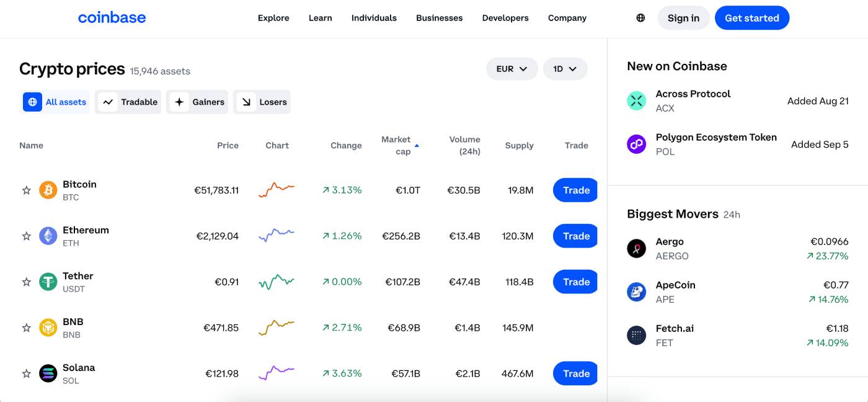The image size is (868, 402).
Task: Click Solana change 3.63%
Action: (342, 373)
